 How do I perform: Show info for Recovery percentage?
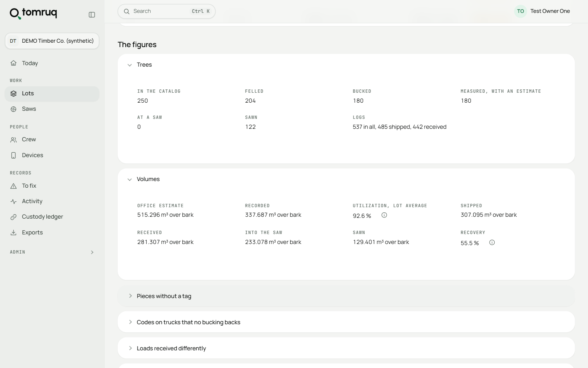point(492,243)
